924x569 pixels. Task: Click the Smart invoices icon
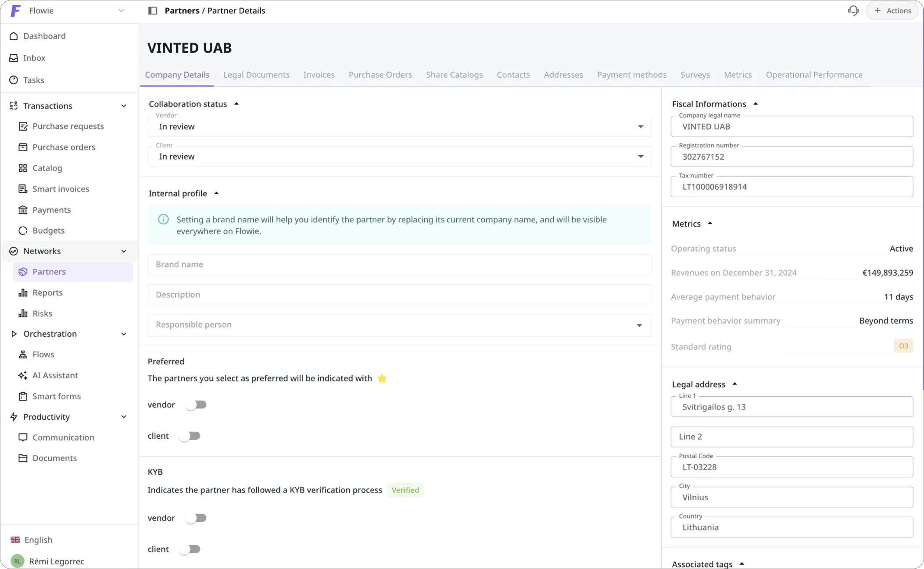[x=23, y=189]
